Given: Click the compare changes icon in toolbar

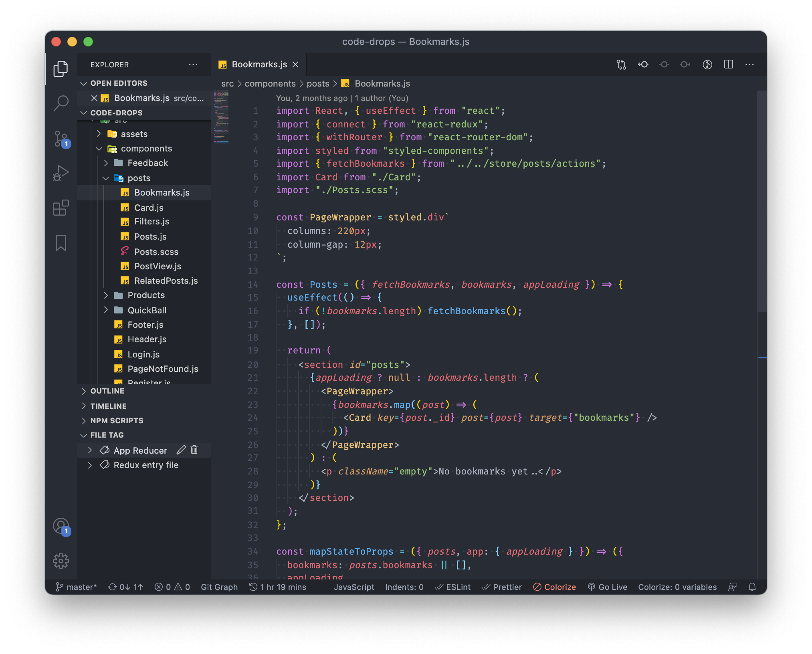Looking at the screenshot, I should [621, 65].
